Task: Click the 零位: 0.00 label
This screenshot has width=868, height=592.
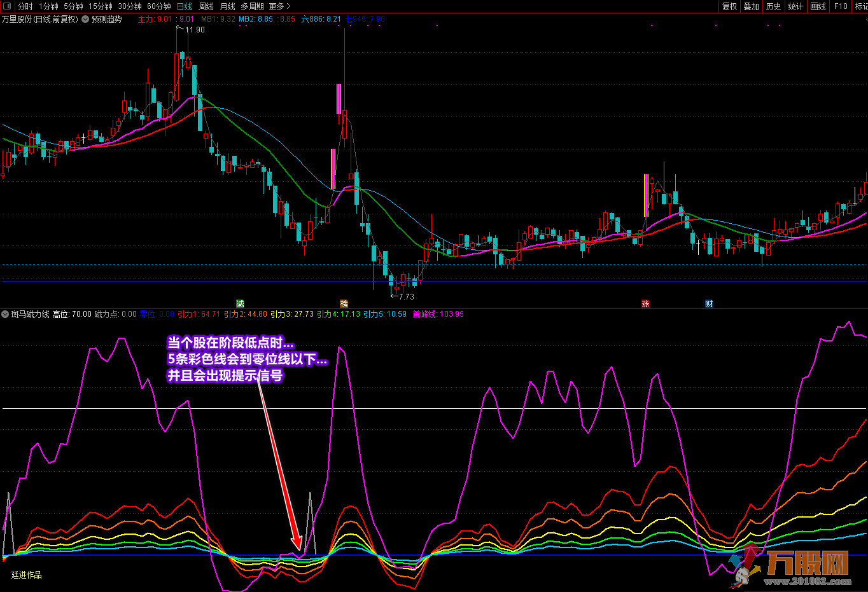Action: 157,314
